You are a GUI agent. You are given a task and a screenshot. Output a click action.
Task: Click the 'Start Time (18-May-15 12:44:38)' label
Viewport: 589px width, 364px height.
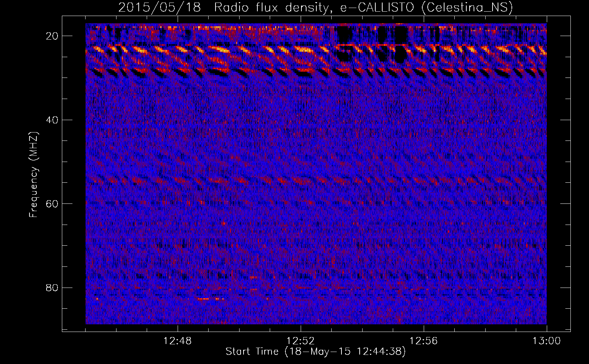click(x=316, y=352)
